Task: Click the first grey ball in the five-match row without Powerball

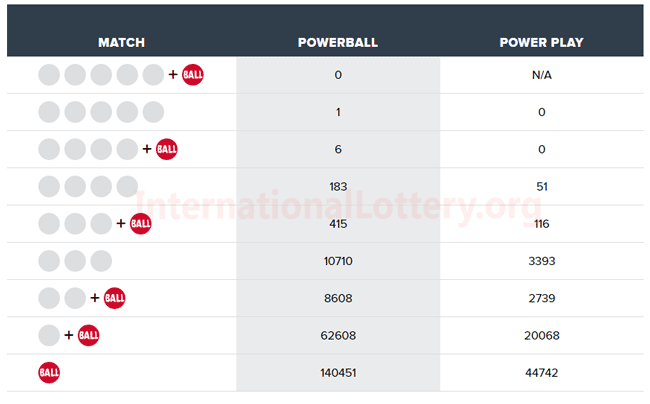Action: (49, 112)
